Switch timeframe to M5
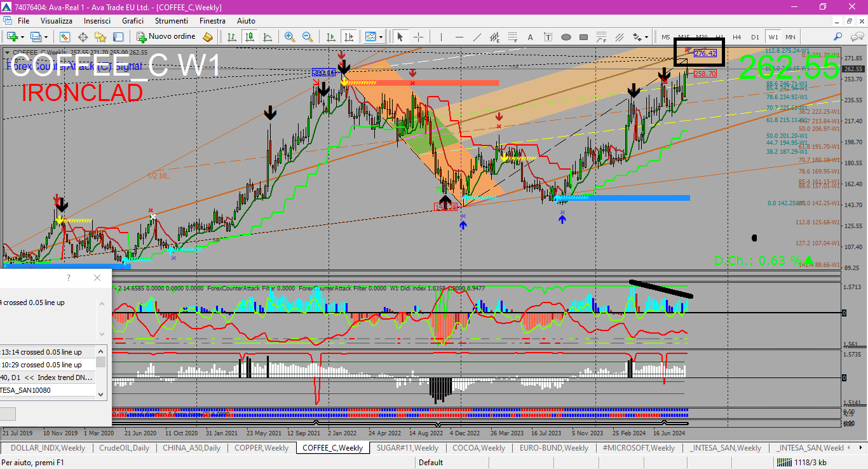The width and height of the screenshot is (868, 469). pyautogui.click(x=666, y=37)
